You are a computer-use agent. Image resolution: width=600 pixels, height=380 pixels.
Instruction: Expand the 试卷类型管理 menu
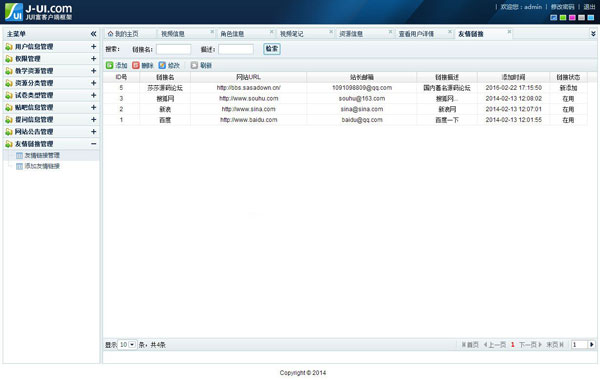[93, 95]
